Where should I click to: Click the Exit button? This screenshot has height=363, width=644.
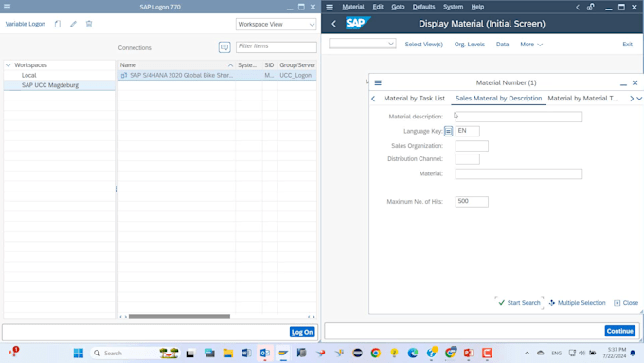pyautogui.click(x=627, y=45)
